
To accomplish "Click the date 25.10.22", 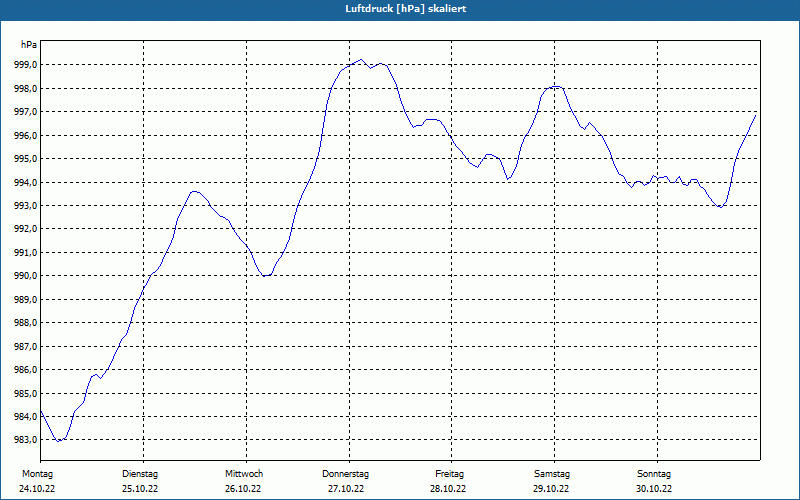I will (x=140, y=489).
